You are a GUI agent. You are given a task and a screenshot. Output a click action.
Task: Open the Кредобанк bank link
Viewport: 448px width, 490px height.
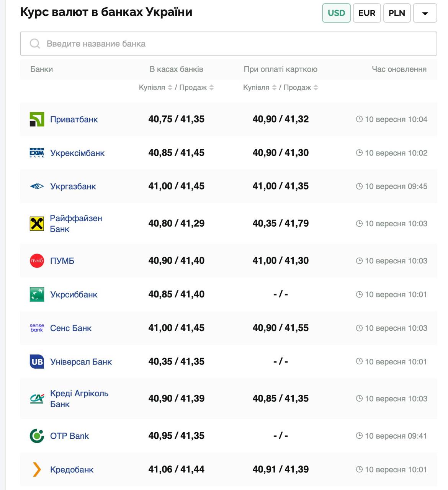point(72,470)
